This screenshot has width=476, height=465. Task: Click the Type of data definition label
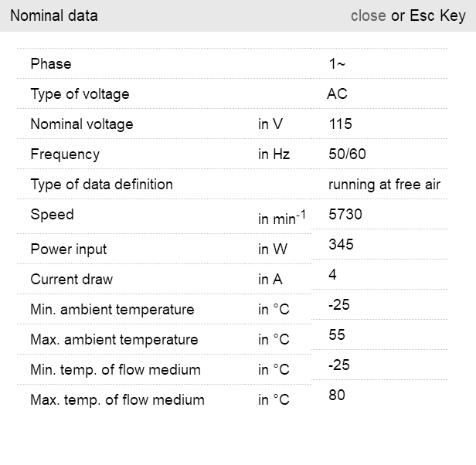(101, 185)
